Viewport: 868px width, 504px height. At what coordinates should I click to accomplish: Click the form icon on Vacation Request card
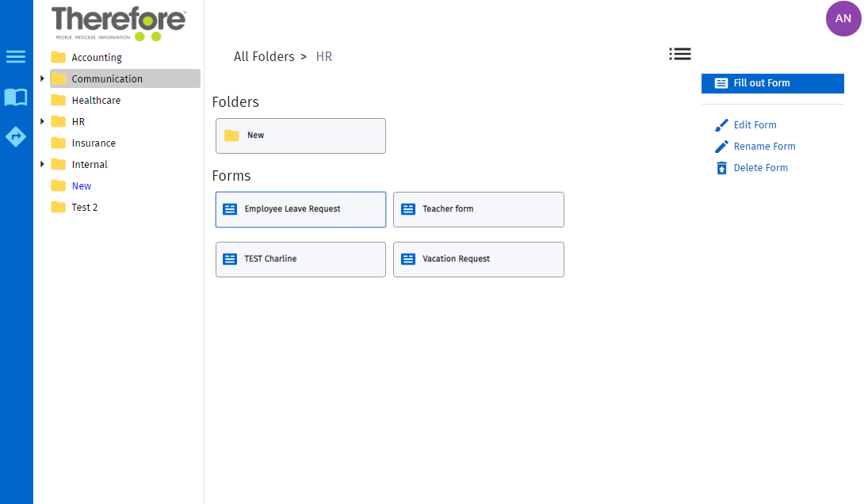click(407, 258)
